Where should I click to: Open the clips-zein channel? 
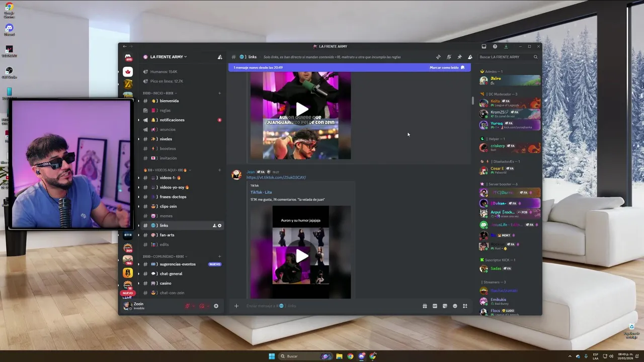click(182, 207)
